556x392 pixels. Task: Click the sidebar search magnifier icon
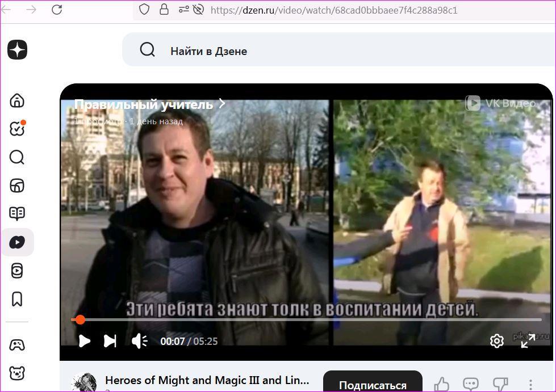17,157
